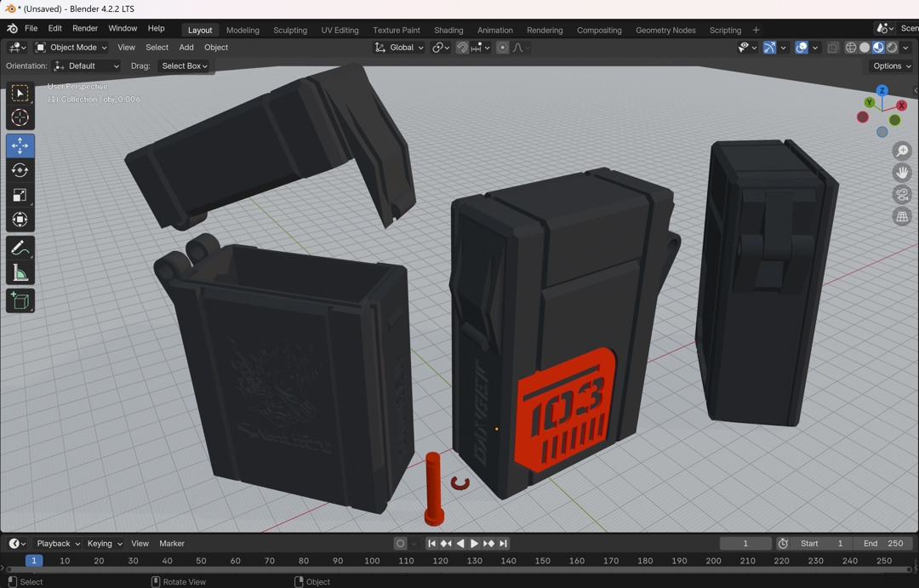Pick the Measure tool
Viewport: 919px width, 588px height.
tap(20, 273)
